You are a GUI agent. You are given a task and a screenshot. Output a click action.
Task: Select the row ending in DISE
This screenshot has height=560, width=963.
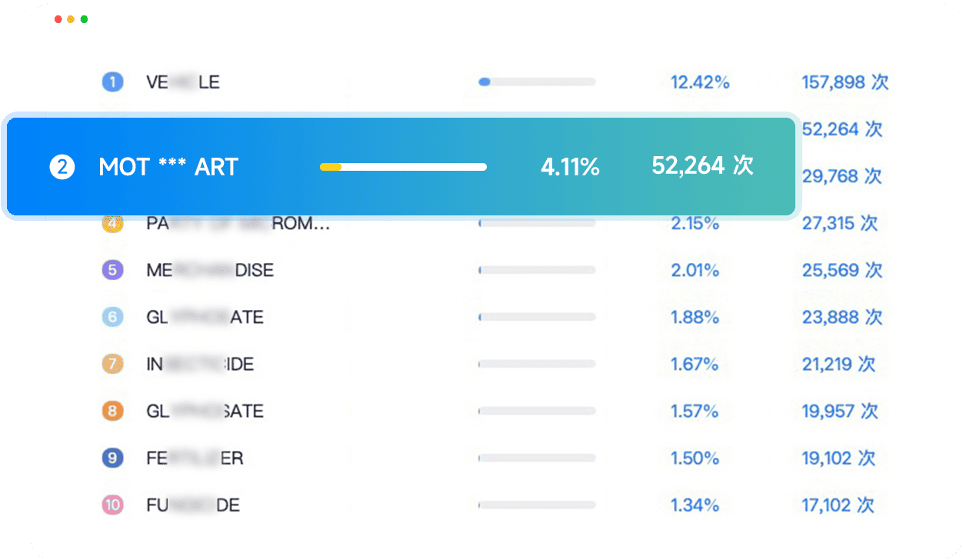coord(210,270)
